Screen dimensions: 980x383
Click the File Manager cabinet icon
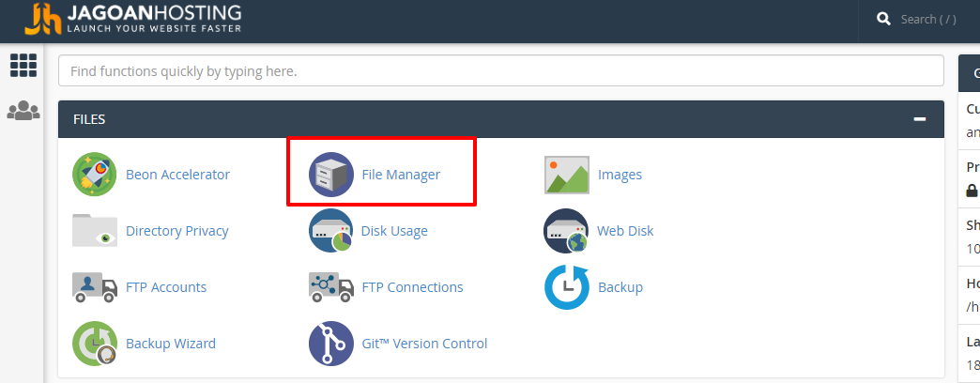331,175
